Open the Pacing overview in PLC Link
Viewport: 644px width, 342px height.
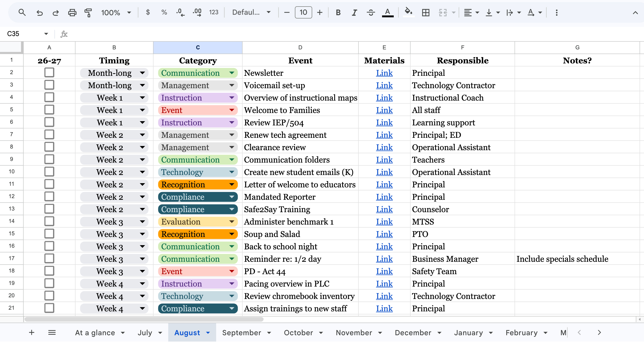click(x=384, y=284)
